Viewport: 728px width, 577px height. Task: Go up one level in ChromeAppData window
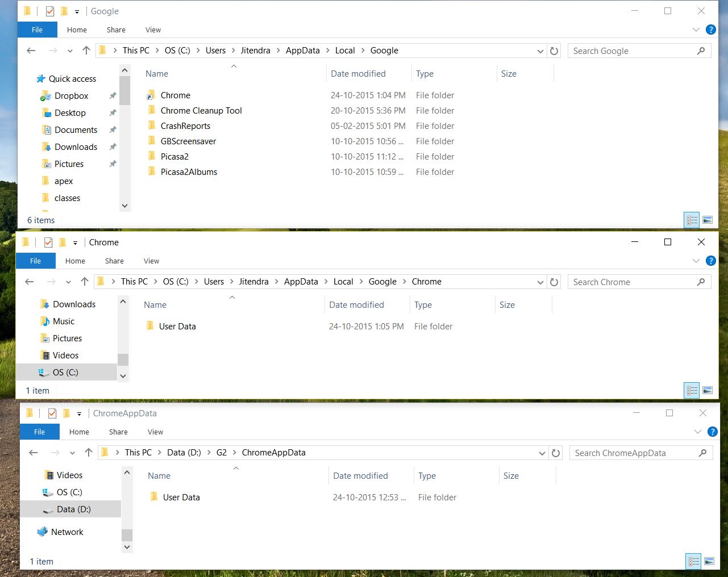(x=89, y=453)
